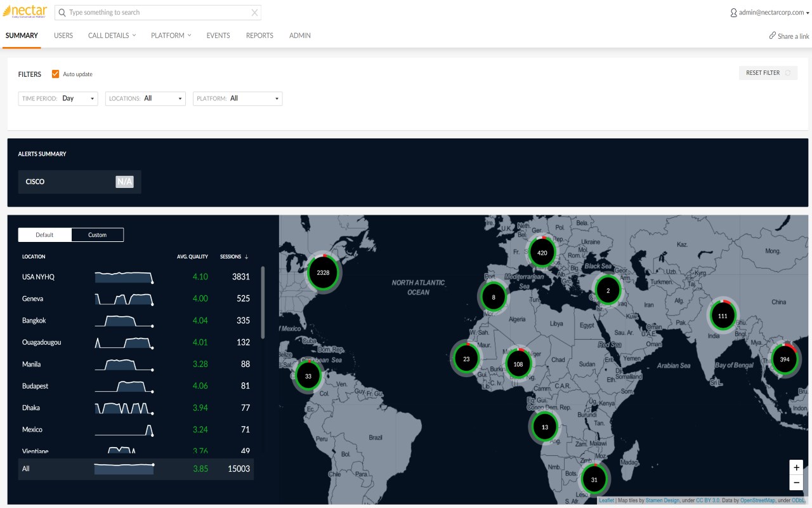
Task: Go to the Admin tab
Action: pos(300,36)
